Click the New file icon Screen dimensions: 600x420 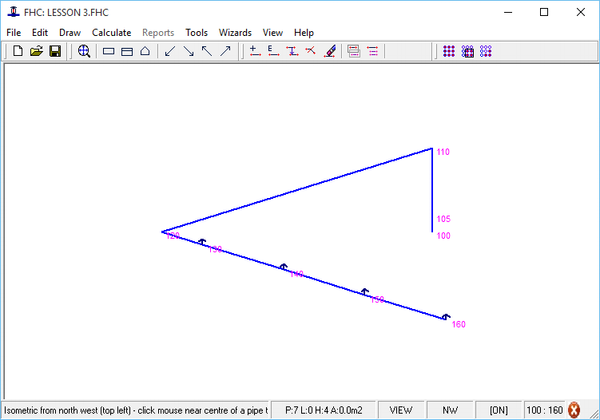pos(17,51)
